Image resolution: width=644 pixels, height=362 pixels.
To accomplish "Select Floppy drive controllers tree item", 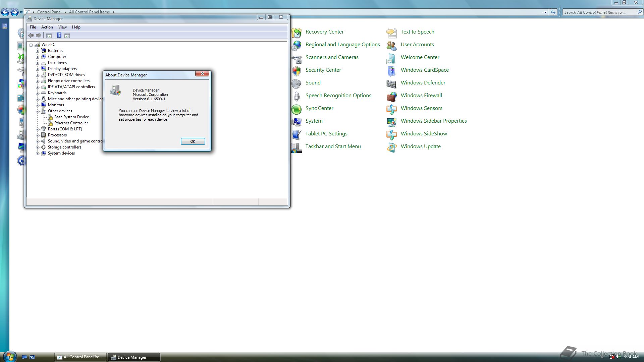I will click(68, 81).
